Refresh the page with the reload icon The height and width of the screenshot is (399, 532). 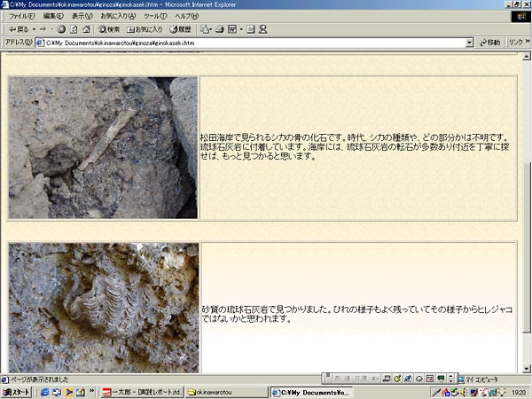point(74,29)
